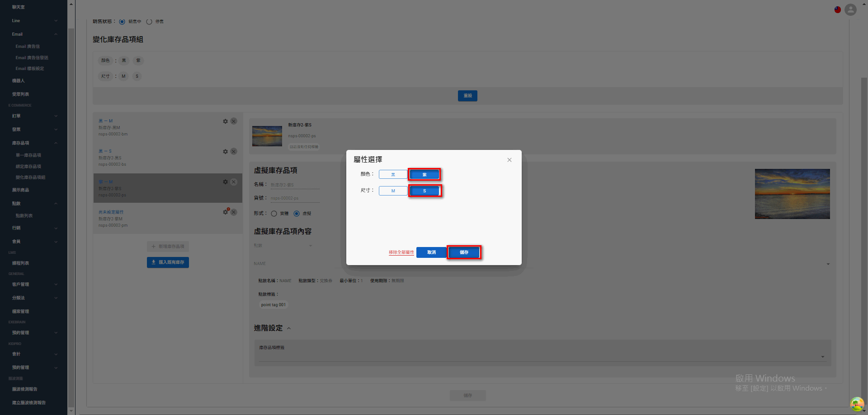Open Email 樣板設定 in sidebar
Screen dimensions: 868x415
(x=30, y=69)
